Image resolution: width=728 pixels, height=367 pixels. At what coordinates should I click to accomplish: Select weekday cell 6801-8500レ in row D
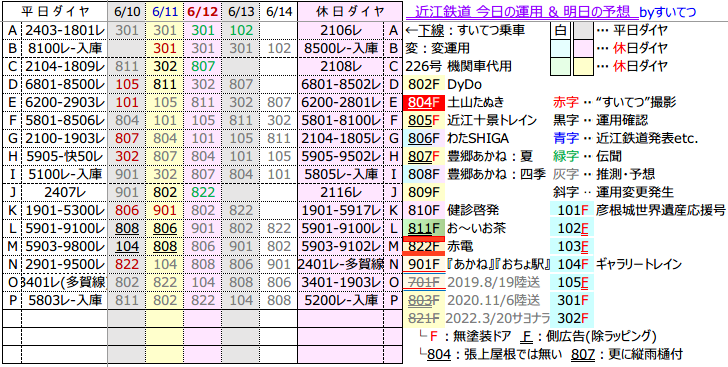(64, 85)
